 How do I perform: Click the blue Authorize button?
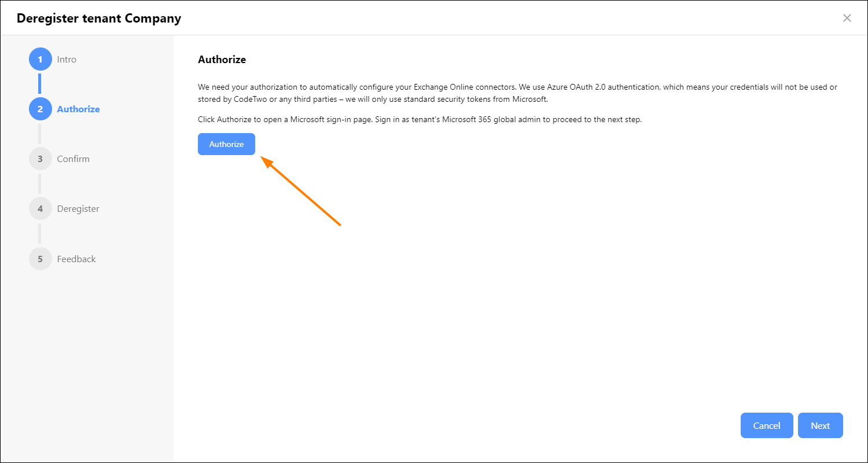[x=226, y=144]
